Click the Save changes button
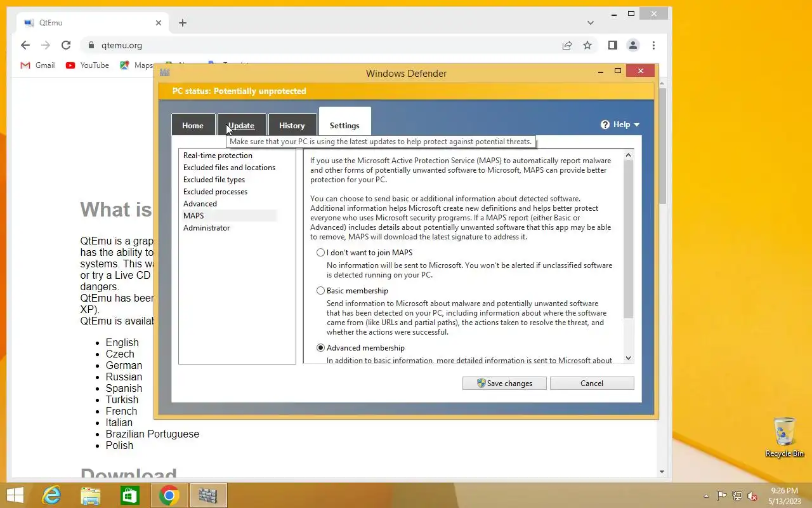Image resolution: width=812 pixels, height=508 pixels. pyautogui.click(x=506, y=383)
